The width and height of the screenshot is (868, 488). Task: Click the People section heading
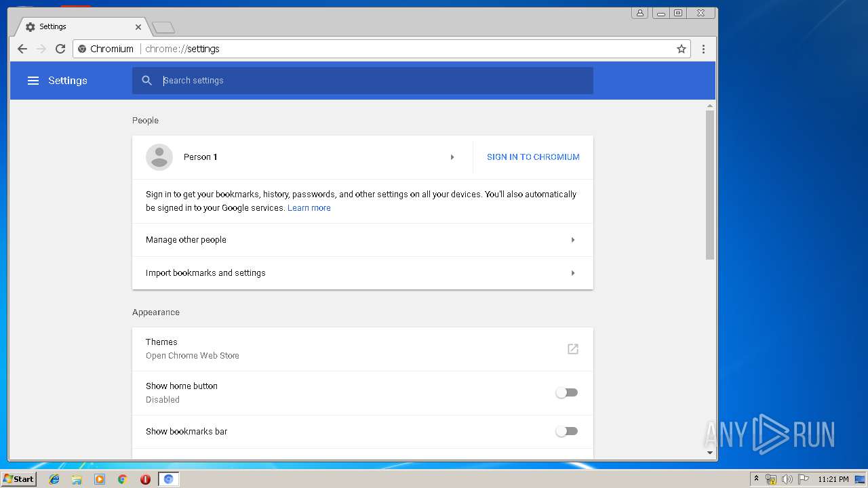click(x=145, y=121)
